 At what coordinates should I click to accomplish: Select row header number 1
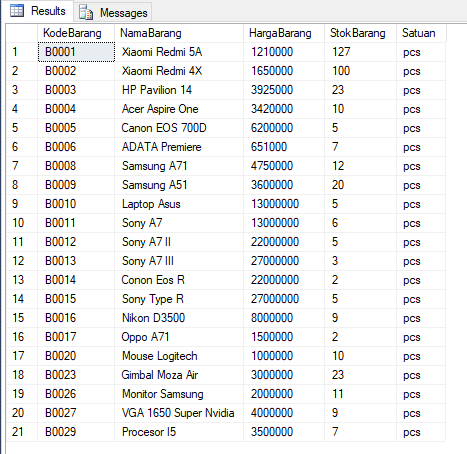coord(22,52)
